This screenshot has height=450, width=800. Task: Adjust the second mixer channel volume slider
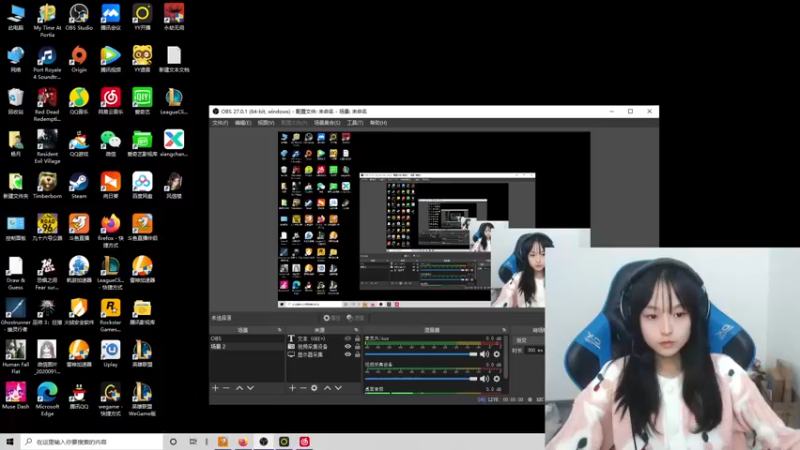coord(421,379)
